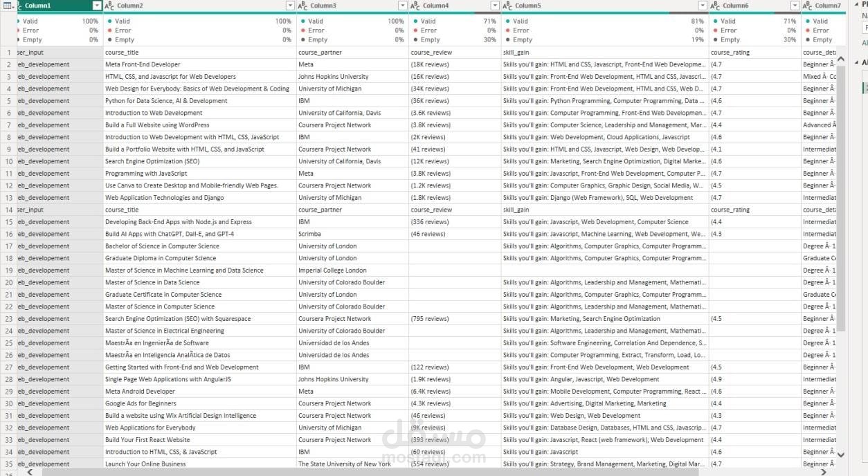This screenshot has height=476, width=868.
Task: Select the 'Bachelor of Science in Computer Science' cell
Action: pyautogui.click(x=200, y=246)
